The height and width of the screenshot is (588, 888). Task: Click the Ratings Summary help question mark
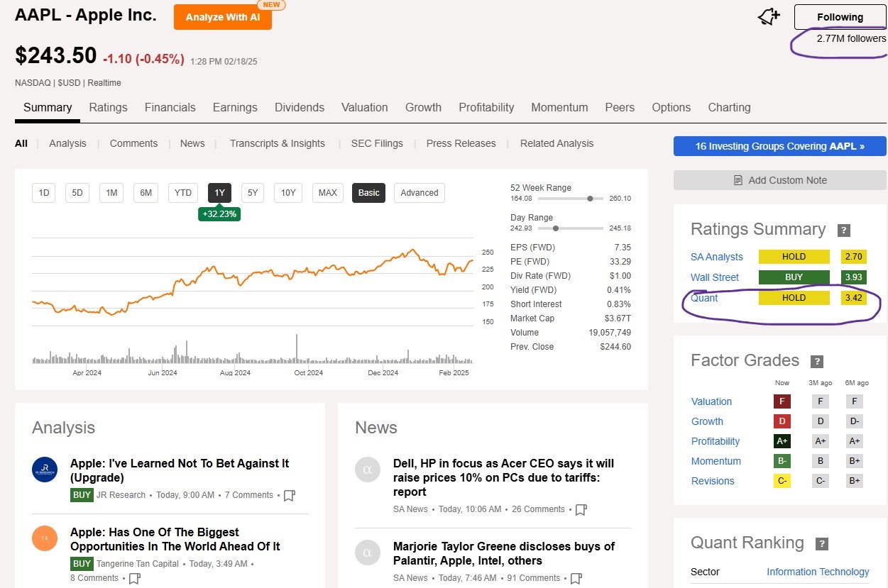pyautogui.click(x=843, y=230)
